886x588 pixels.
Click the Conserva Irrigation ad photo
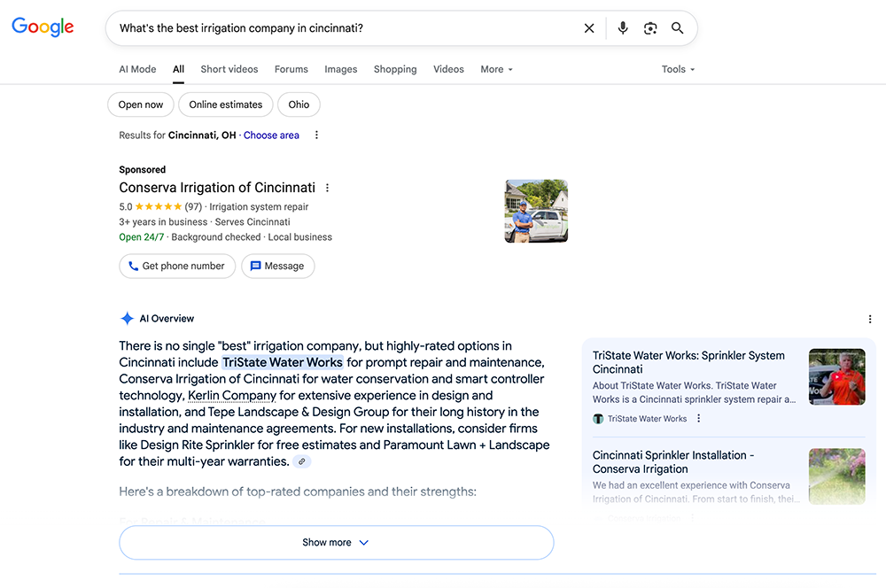click(x=536, y=212)
